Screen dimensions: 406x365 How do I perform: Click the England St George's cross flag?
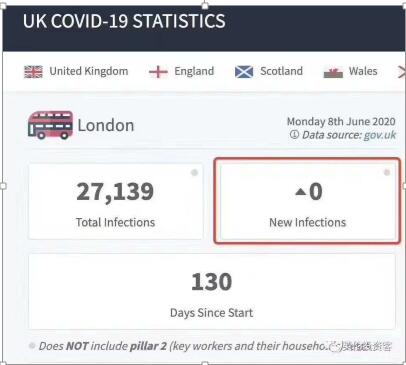click(x=158, y=72)
